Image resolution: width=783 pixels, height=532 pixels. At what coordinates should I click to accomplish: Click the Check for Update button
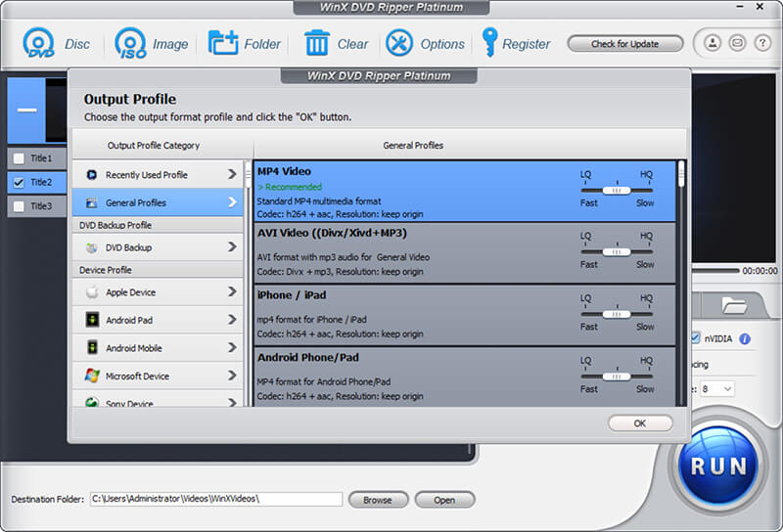click(x=625, y=44)
